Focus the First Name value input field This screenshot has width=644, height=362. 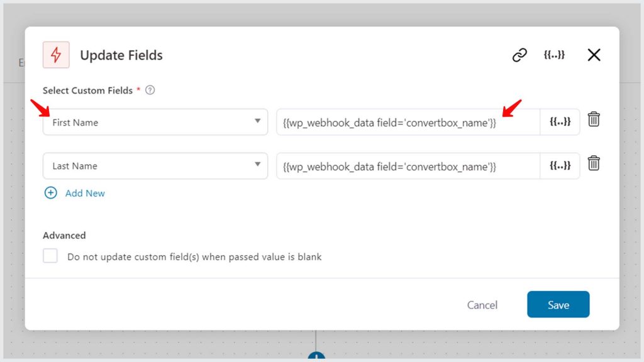[x=408, y=122]
